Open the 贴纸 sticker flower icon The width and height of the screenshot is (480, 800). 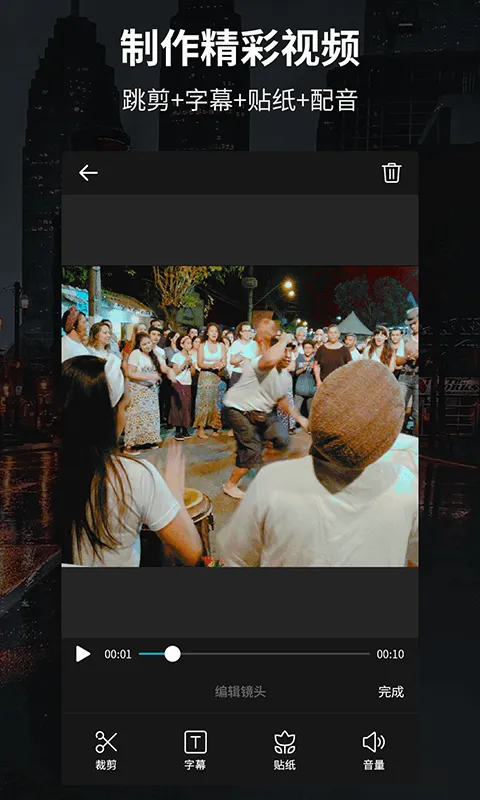tap(285, 742)
